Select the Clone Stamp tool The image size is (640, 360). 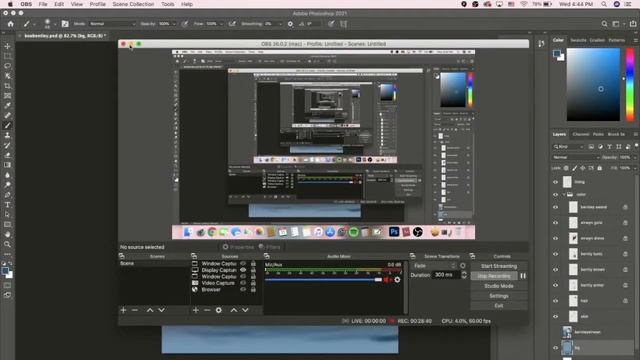click(x=7, y=135)
